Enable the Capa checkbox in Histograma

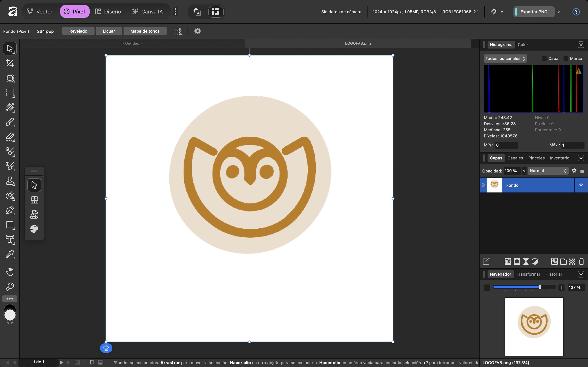(544, 59)
